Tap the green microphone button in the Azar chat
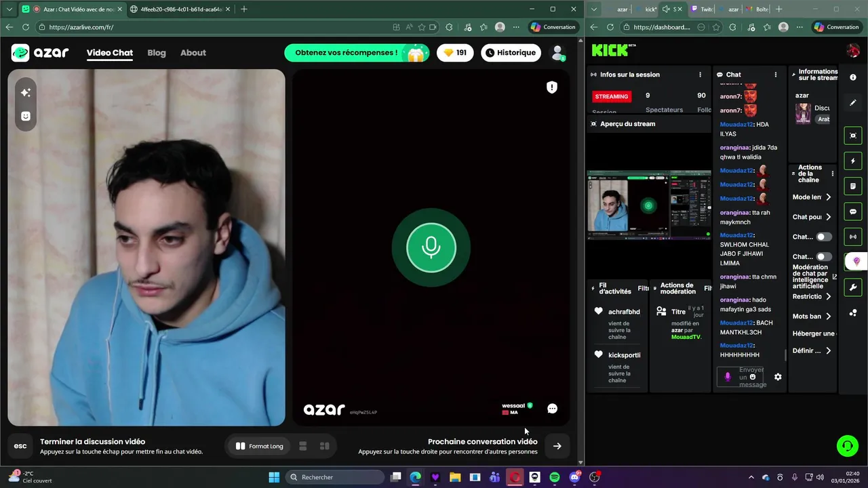The height and width of the screenshot is (488, 868). point(431,247)
